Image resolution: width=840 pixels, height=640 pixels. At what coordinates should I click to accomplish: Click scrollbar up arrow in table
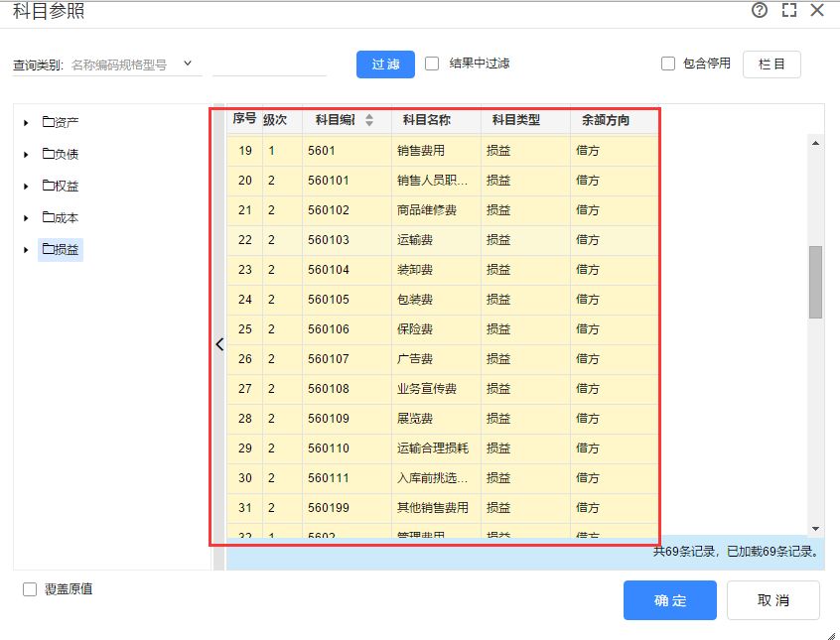815,143
